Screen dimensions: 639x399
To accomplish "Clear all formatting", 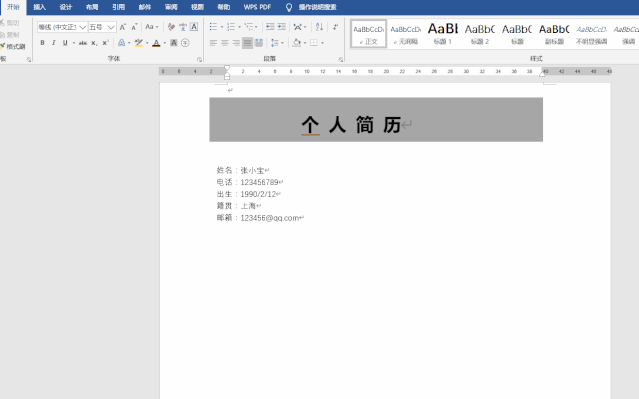I will 172,27.
